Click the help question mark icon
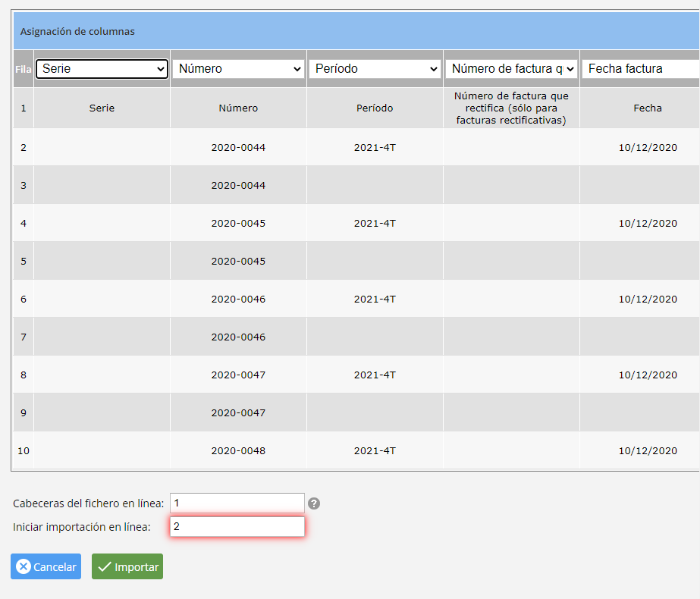 pyautogui.click(x=314, y=503)
